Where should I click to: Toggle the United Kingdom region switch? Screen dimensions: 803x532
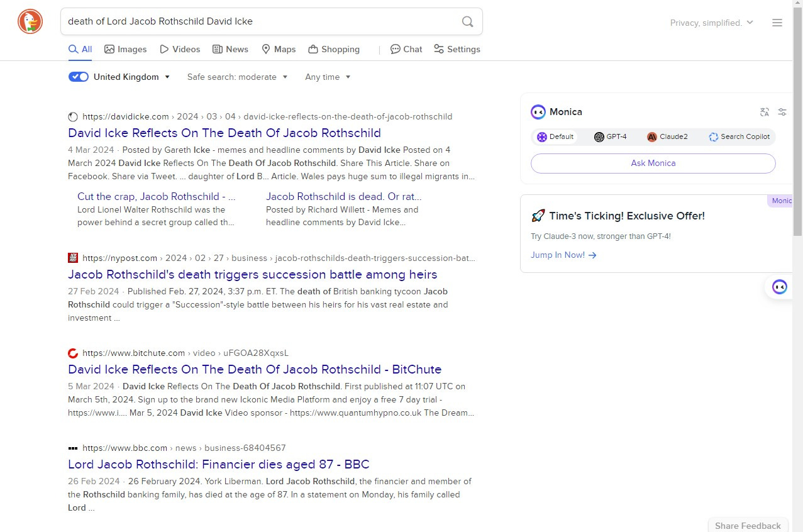pyautogui.click(x=79, y=77)
